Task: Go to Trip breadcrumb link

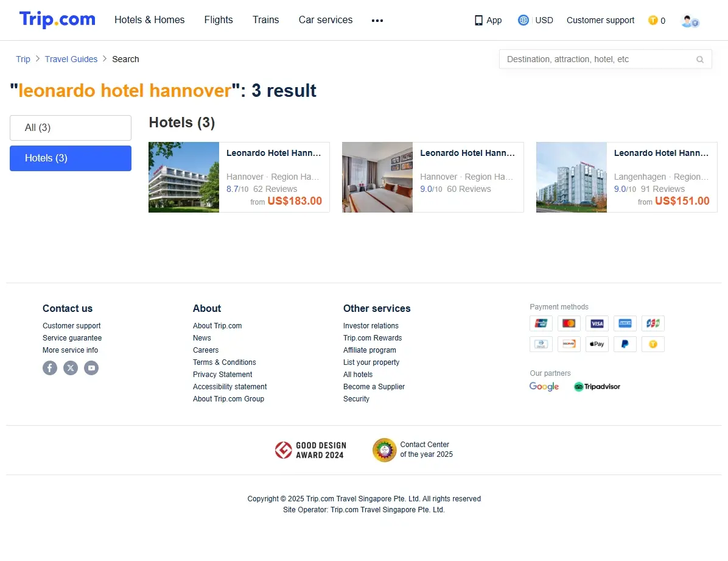Action: point(23,60)
